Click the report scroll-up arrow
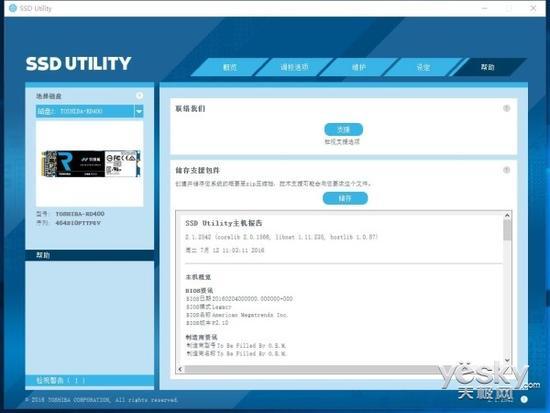This screenshot has width=550, height=413. pos(507,215)
